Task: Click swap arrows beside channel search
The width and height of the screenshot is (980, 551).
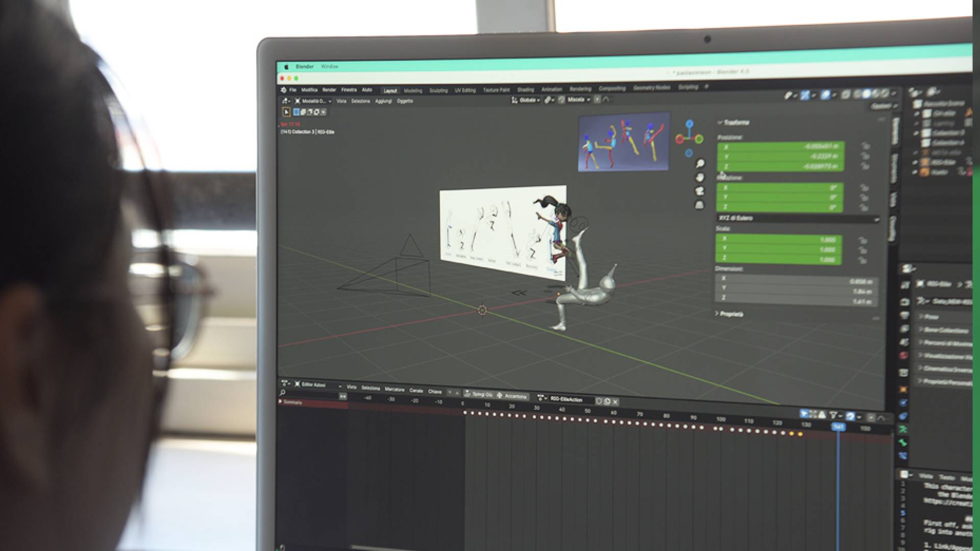Action: 342,396
